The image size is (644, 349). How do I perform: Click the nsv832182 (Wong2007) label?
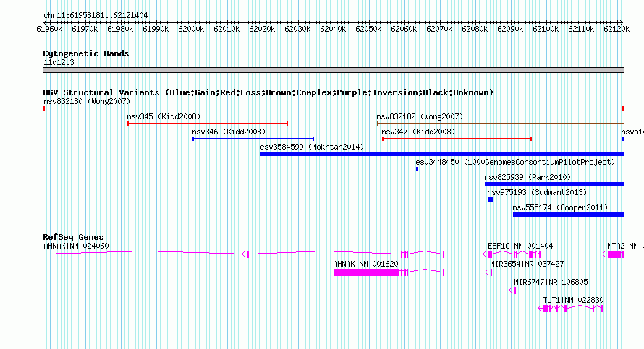[x=420, y=116]
